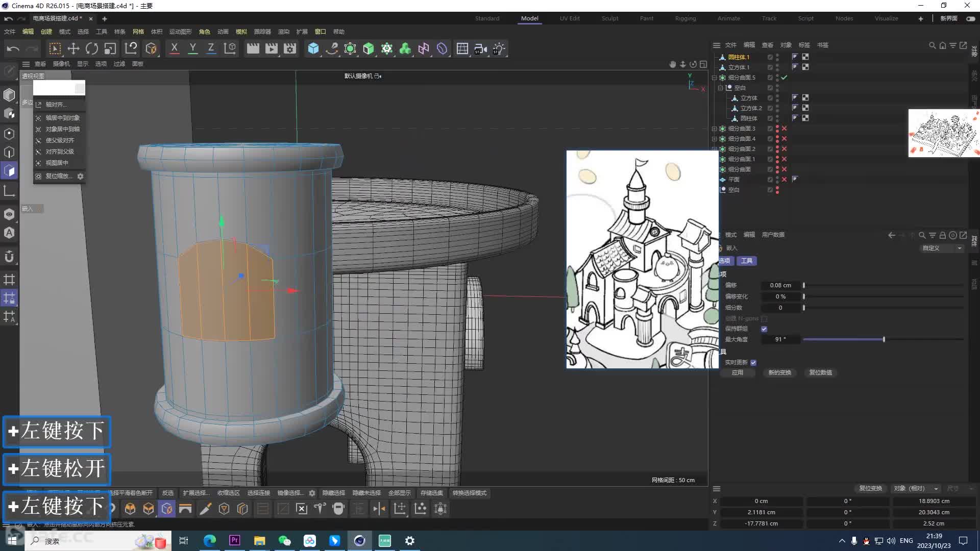Toggle the X axis lock
The image size is (980, 551).
[x=174, y=49]
